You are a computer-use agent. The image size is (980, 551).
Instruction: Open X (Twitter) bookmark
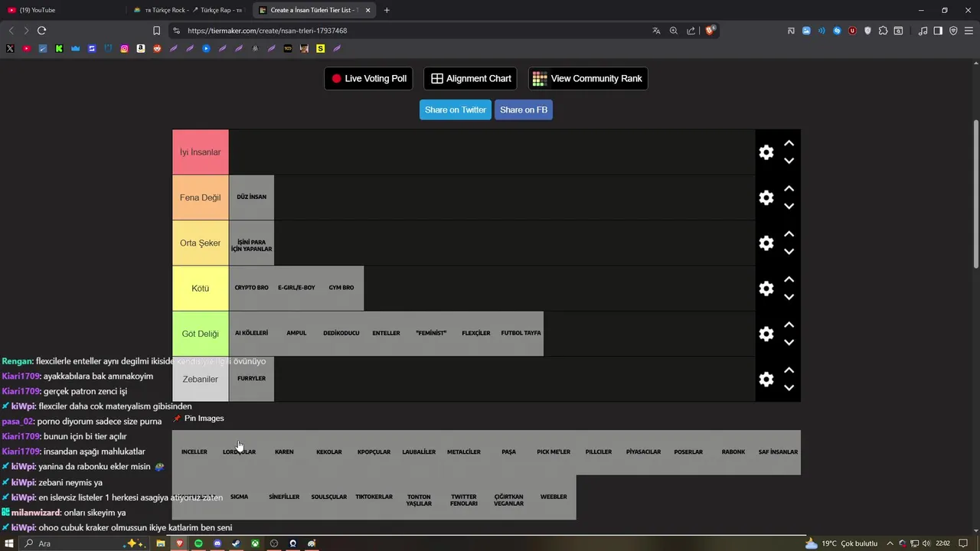coord(10,48)
